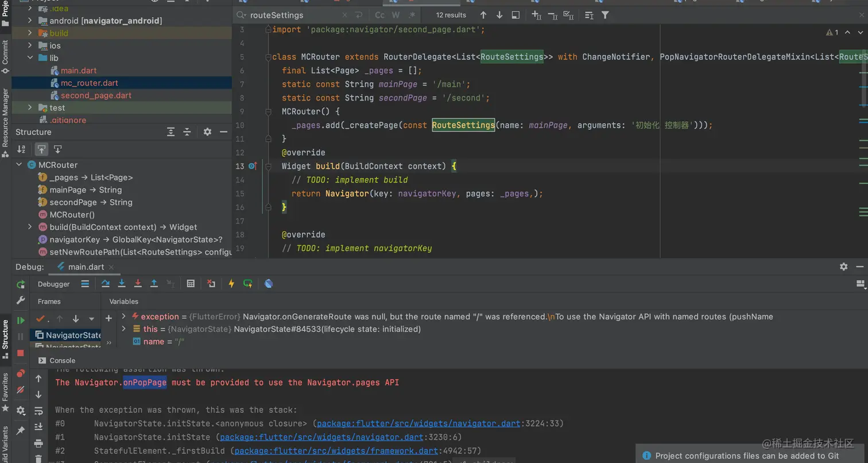This screenshot has height=463, width=868.
Task: Open the Commit tool window tab
Action: (x=5, y=57)
